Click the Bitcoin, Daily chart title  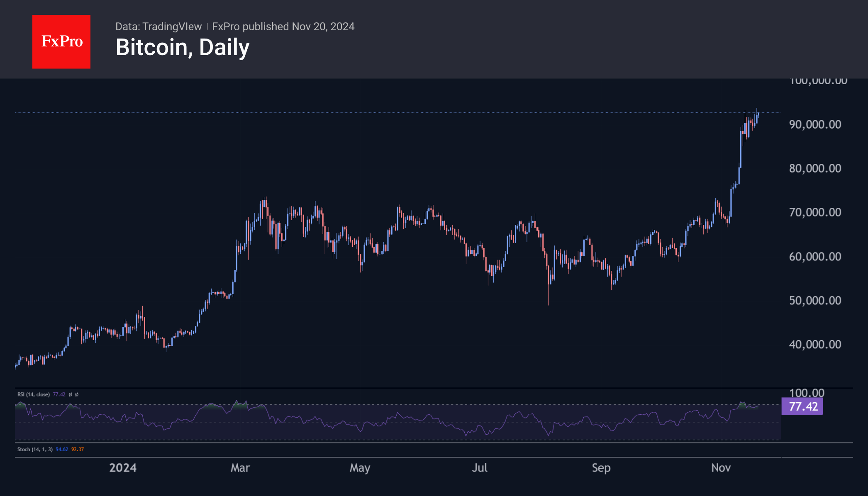(183, 47)
